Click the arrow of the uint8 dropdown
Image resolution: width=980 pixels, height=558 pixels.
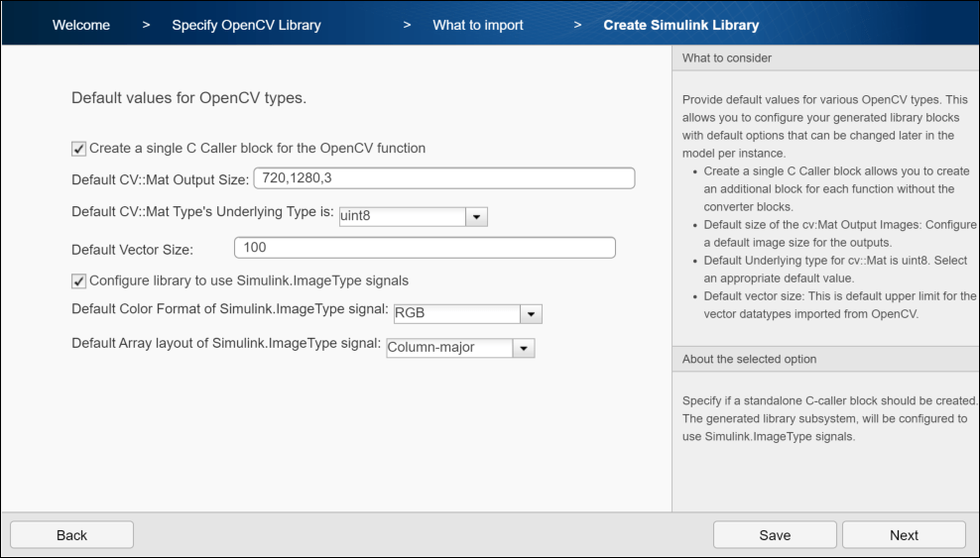[476, 216]
